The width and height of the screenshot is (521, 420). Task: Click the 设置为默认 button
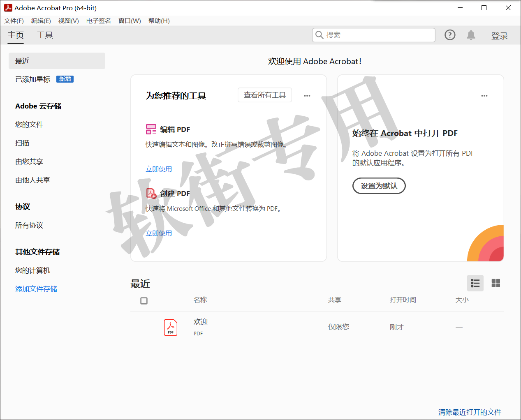379,186
